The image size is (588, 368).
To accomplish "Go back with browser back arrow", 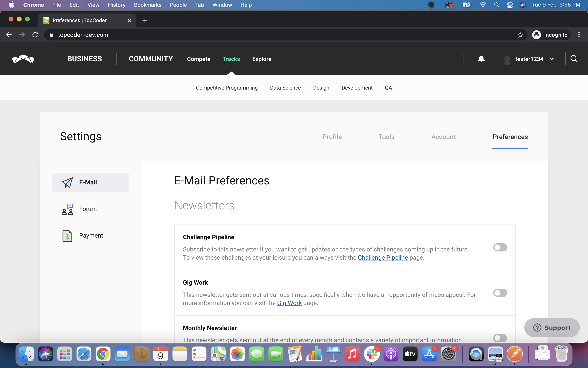I will coord(9,35).
